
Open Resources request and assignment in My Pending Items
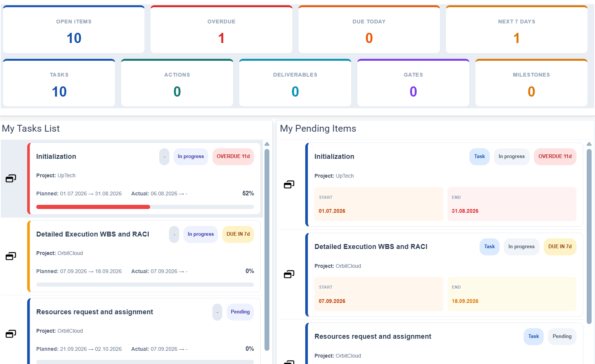click(373, 336)
